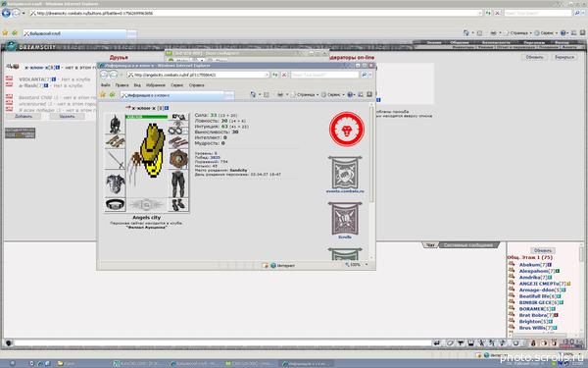
Task: Click the armor chestplate equipment slot
Action: click(115, 184)
